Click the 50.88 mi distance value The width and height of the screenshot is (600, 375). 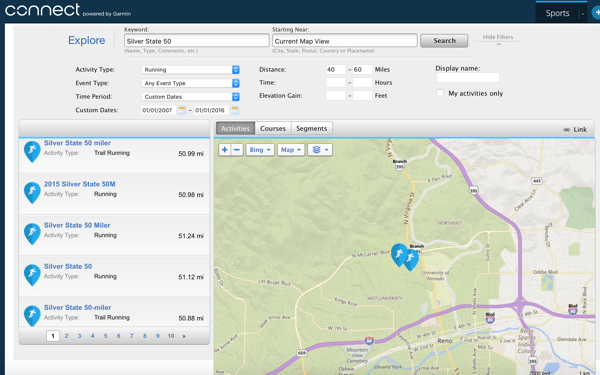pyautogui.click(x=191, y=318)
